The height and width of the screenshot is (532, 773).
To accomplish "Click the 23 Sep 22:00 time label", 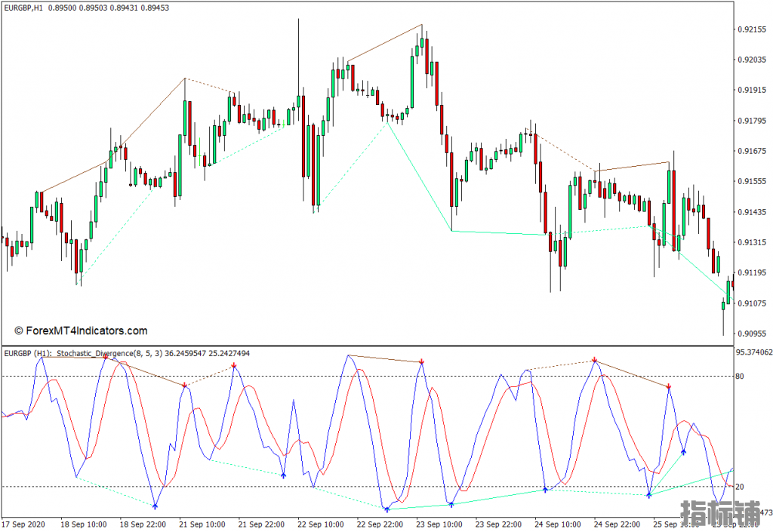I will (498, 524).
